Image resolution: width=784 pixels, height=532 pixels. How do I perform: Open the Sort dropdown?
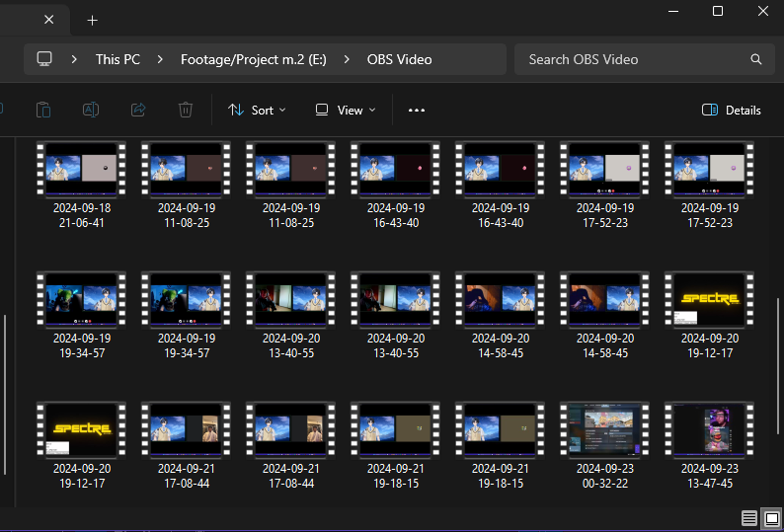pos(257,110)
